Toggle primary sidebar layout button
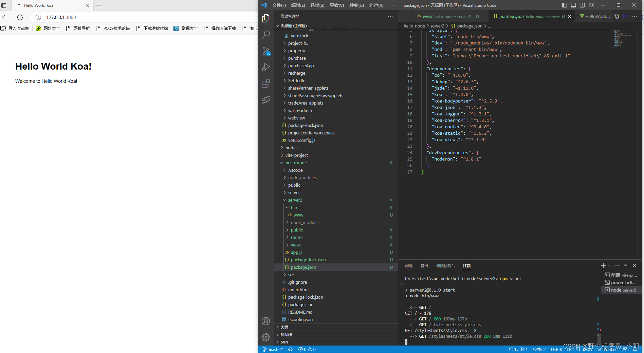The height and width of the screenshot is (353, 644). click(x=565, y=5)
